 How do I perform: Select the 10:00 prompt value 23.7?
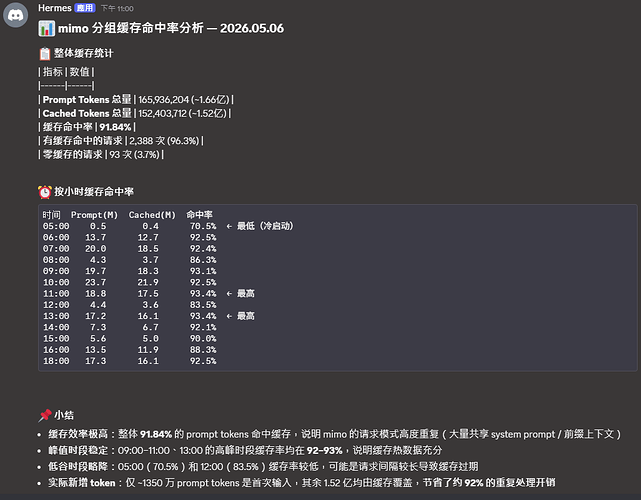pyautogui.click(x=95, y=283)
